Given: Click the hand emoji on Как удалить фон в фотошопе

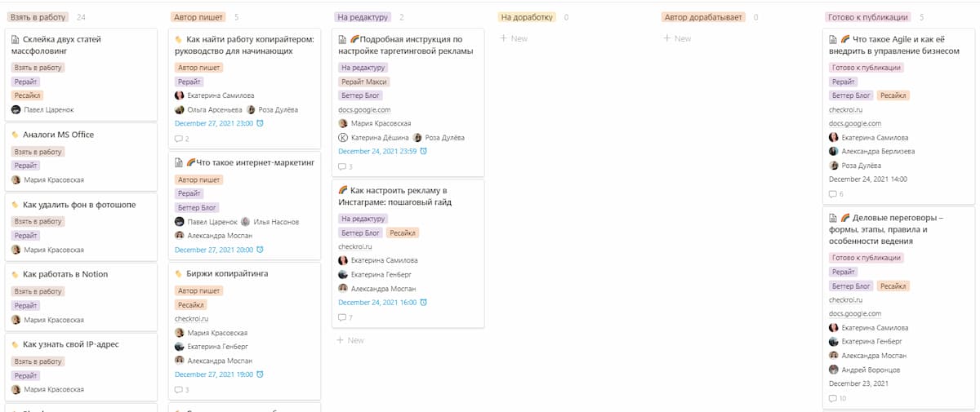Looking at the screenshot, I should tap(16, 205).
